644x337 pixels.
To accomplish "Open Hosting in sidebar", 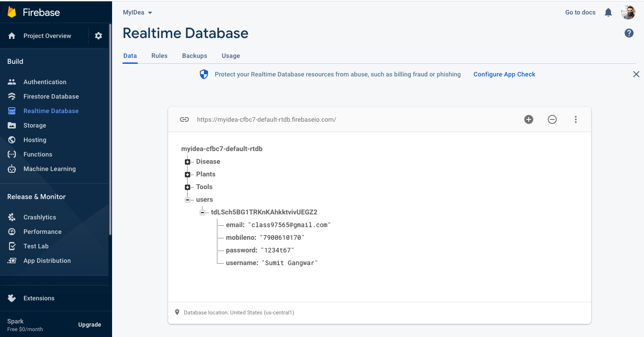I will click(35, 140).
